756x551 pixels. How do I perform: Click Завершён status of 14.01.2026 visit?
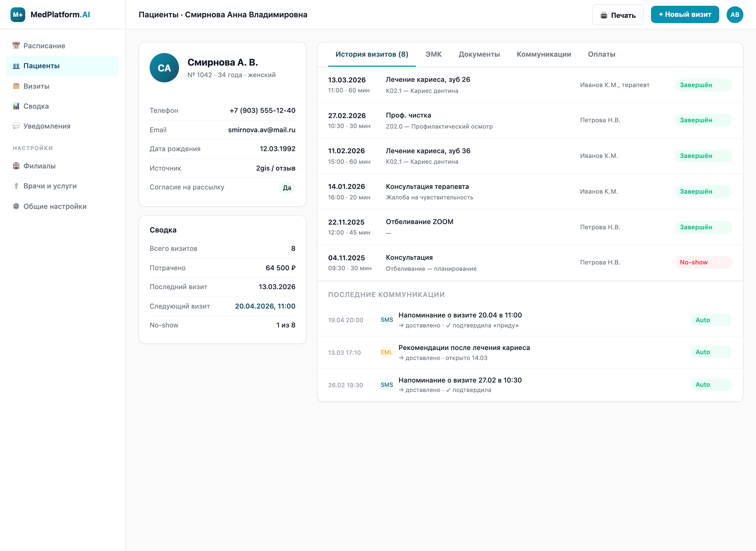[x=703, y=192]
